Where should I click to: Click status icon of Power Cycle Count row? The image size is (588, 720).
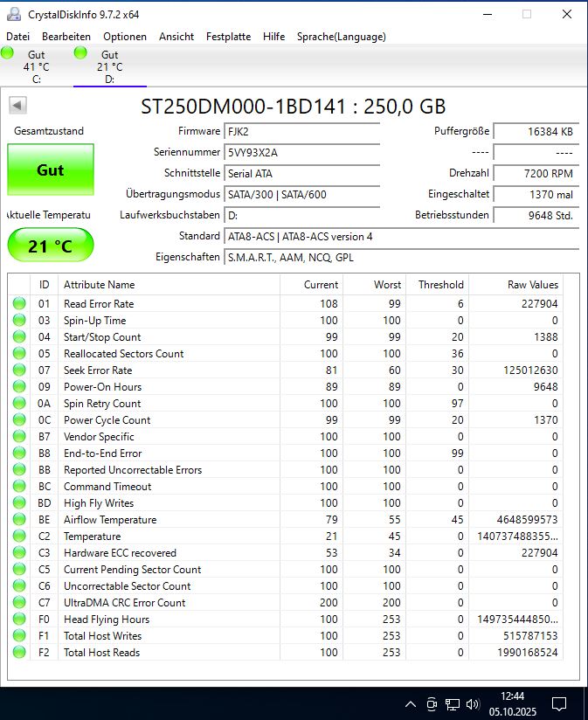pyautogui.click(x=19, y=419)
